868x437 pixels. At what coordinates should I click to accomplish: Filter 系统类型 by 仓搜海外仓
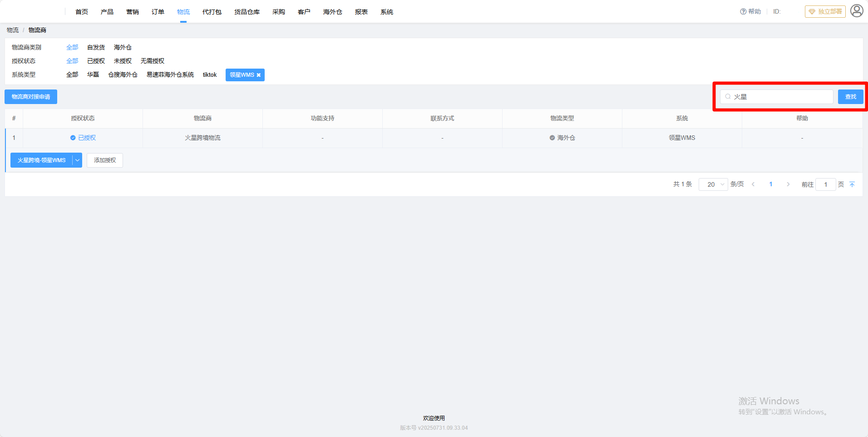tap(123, 74)
